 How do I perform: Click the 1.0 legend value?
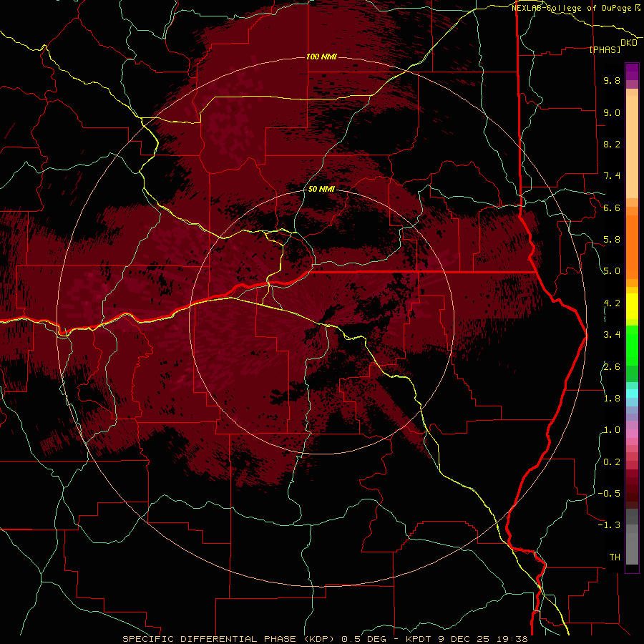pos(612,429)
